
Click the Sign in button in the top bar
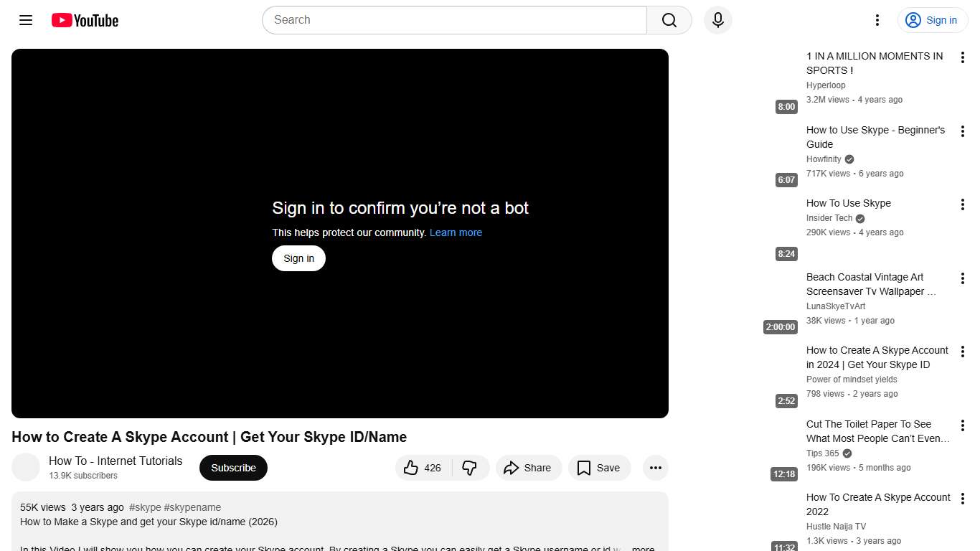click(x=933, y=20)
